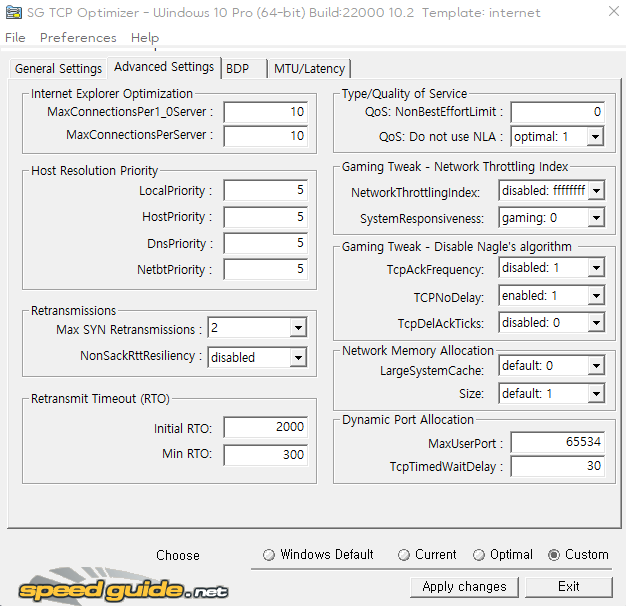Click the "Retransmit Timeout (RTO)" group label
Screen dimensions: 626x606
tap(100, 399)
